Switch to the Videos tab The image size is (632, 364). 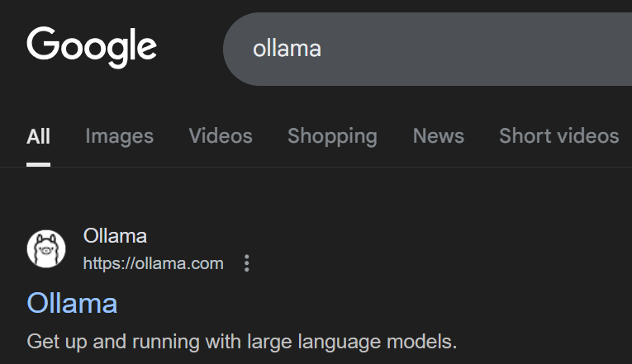[x=221, y=135]
